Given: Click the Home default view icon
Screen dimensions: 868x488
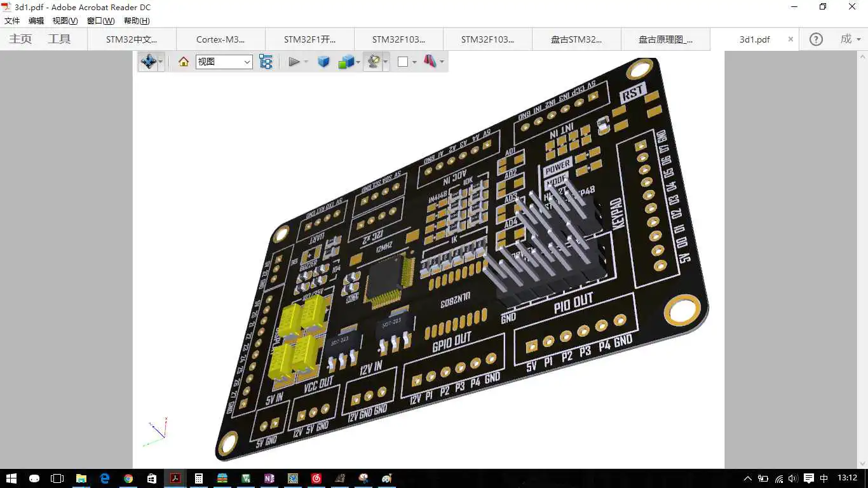Looking at the screenshot, I should tap(184, 62).
